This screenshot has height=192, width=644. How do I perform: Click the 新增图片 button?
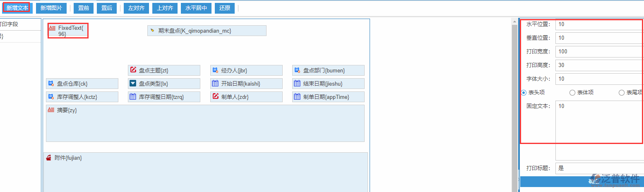[51, 8]
